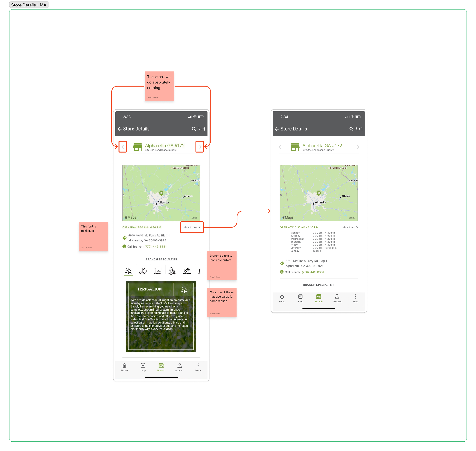This screenshot has height=451, width=476.
Task: Click 'BRANCH SPECIALTIES' heading in left phone
Action: [161, 259]
